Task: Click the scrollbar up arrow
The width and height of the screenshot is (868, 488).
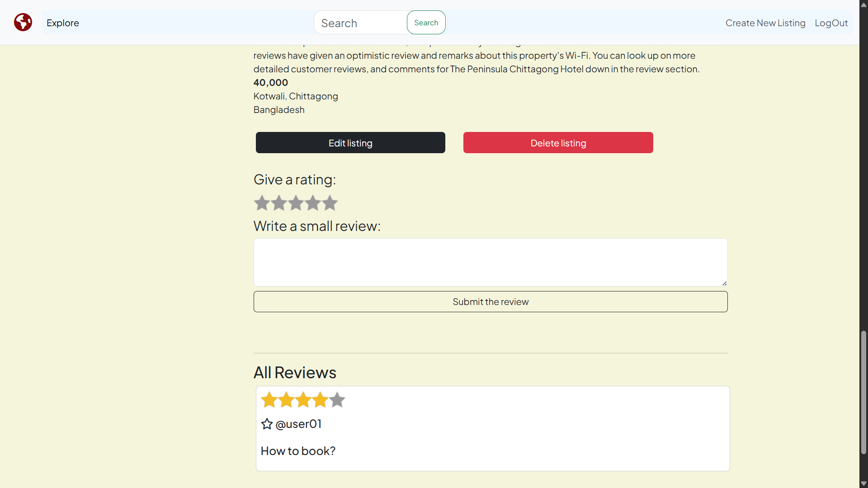Action: (x=863, y=5)
